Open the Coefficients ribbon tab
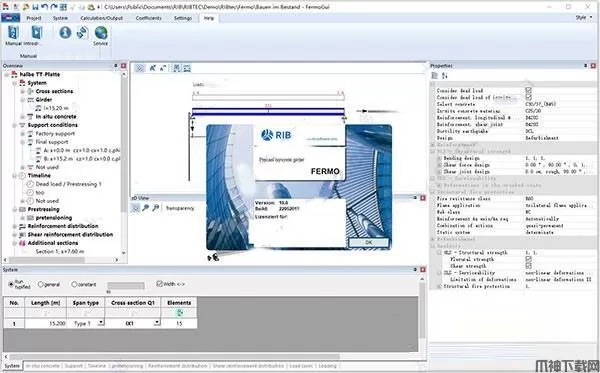The width and height of the screenshot is (600, 373). pos(148,18)
